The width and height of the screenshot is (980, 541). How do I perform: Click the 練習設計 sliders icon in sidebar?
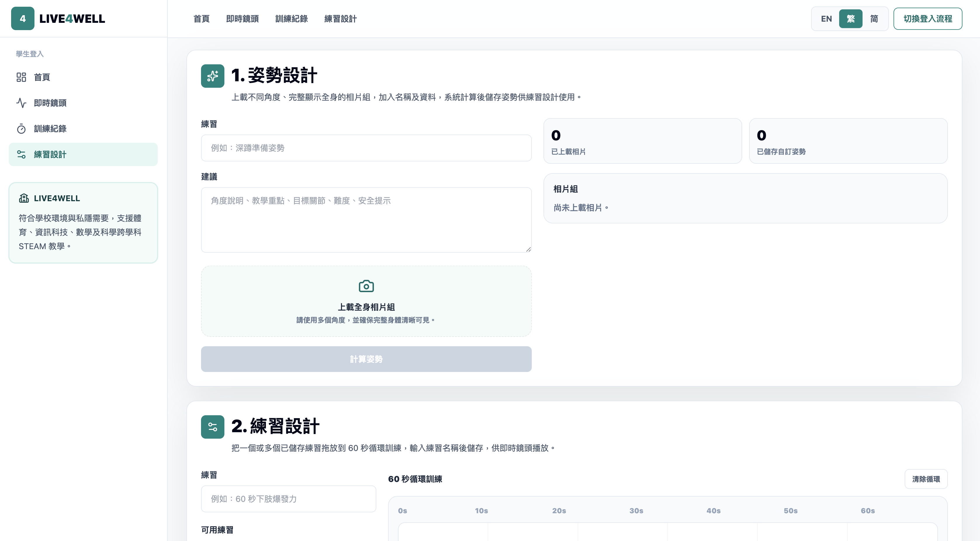[x=21, y=155]
